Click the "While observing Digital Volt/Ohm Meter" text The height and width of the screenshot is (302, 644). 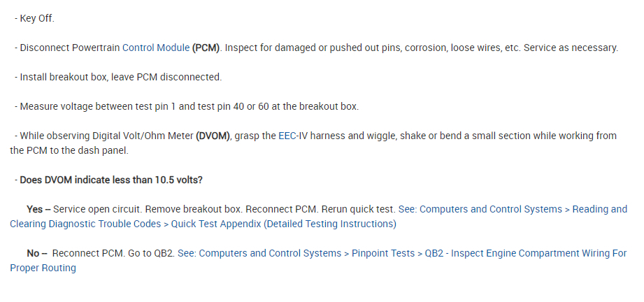[x=105, y=136]
